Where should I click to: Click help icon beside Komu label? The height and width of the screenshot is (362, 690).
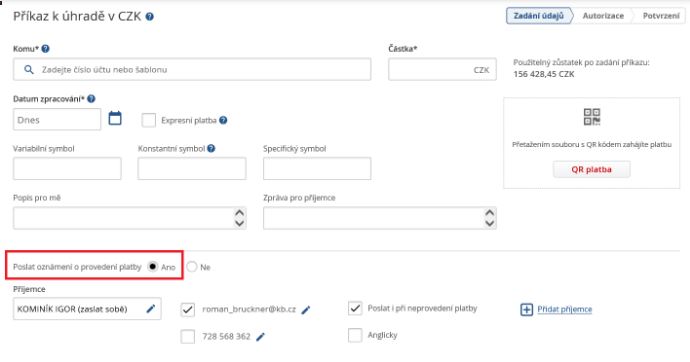click(45, 49)
